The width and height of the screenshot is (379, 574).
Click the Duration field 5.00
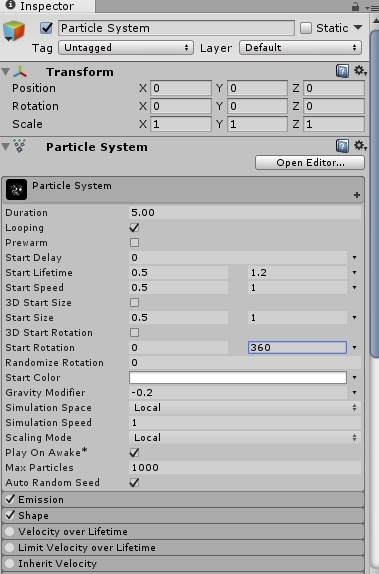(x=245, y=213)
